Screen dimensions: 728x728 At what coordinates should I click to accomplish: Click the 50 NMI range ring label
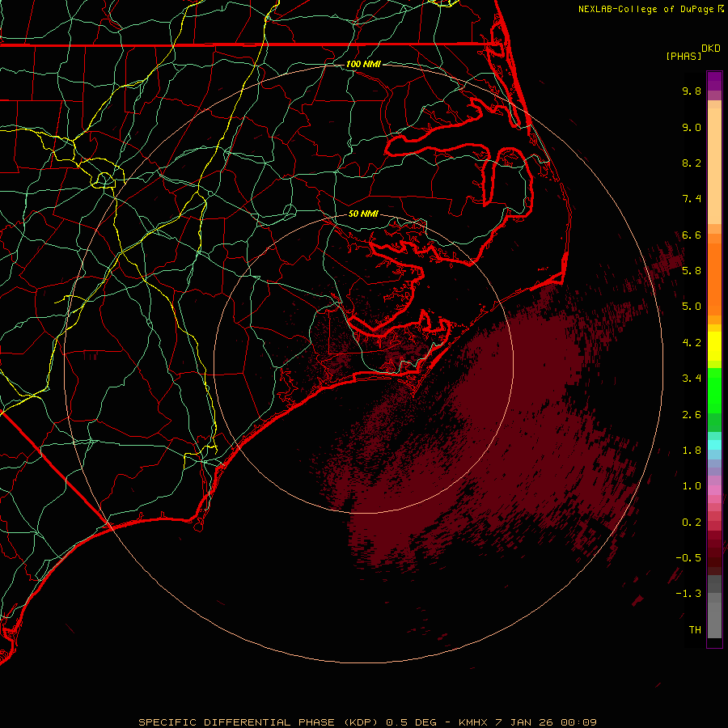(363, 214)
